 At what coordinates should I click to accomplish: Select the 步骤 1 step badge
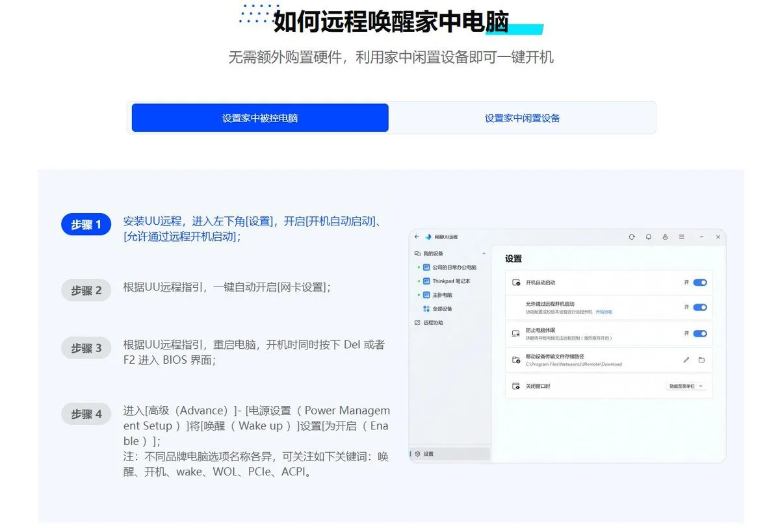point(86,225)
